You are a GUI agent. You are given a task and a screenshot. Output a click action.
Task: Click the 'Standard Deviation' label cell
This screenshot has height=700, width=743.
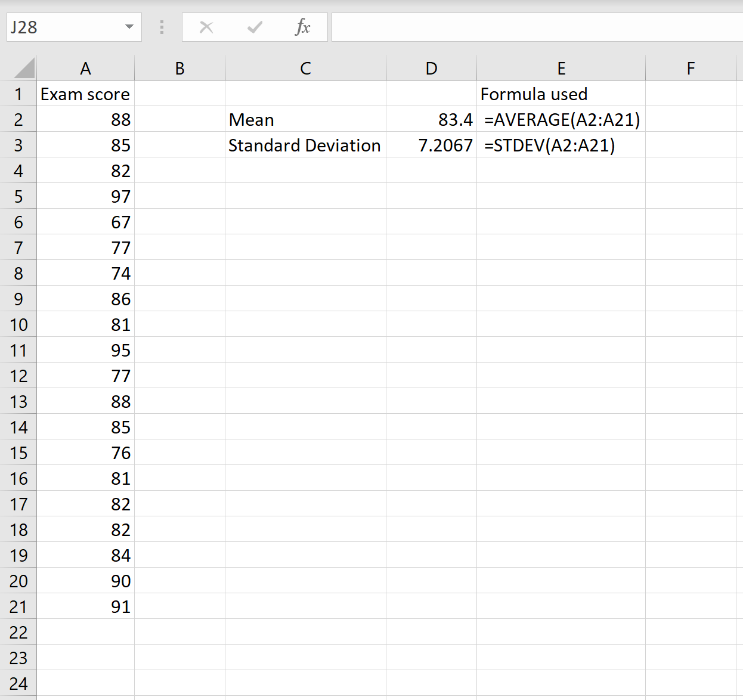click(x=306, y=145)
